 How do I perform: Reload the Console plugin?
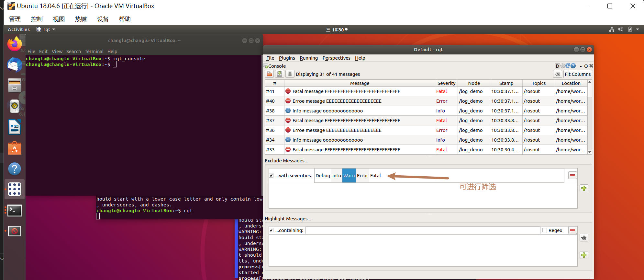tap(568, 66)
